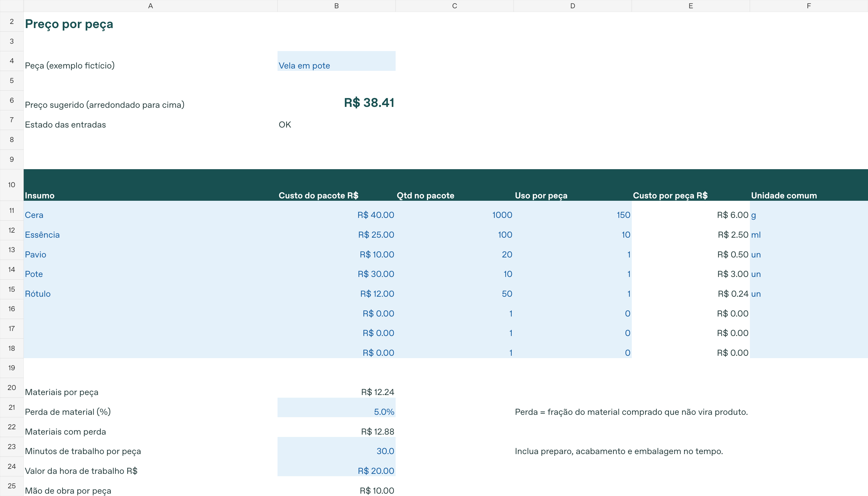The image size is (868, 496).
Task: Click the 'Inclua preparo, acabamento' note
Action: point(619,451)
